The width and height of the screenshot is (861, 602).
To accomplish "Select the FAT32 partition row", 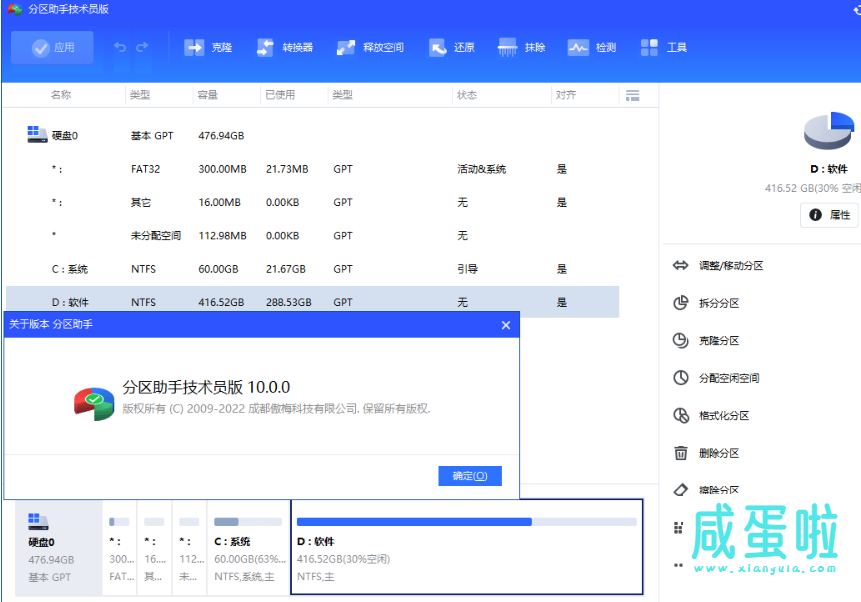I will click(x=312, y=169).
